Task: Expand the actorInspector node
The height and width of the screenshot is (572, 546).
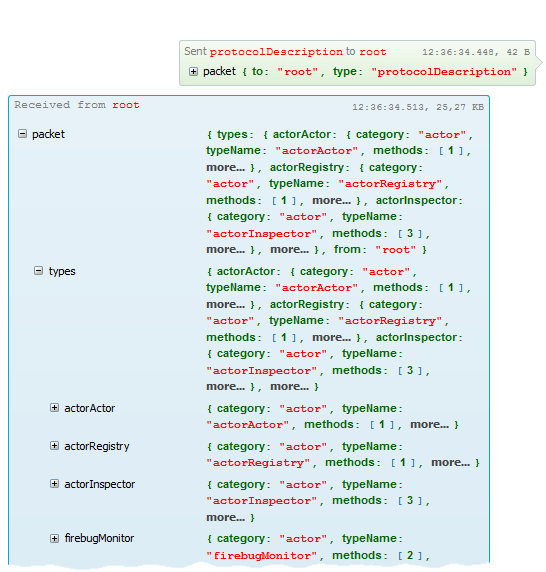Action: pos(54,484)
